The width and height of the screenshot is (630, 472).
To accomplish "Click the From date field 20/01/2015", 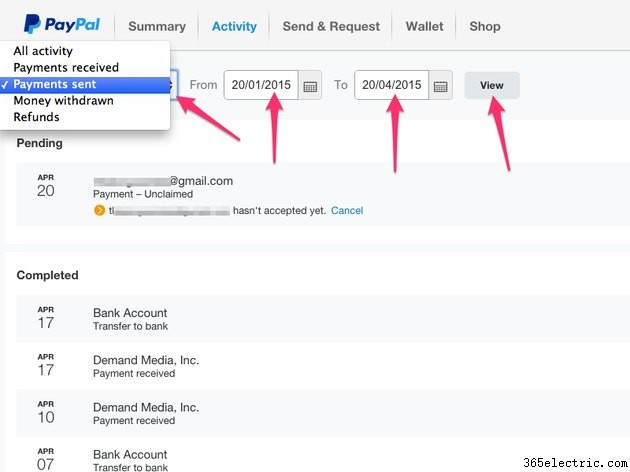I will [x=261, y=85].
